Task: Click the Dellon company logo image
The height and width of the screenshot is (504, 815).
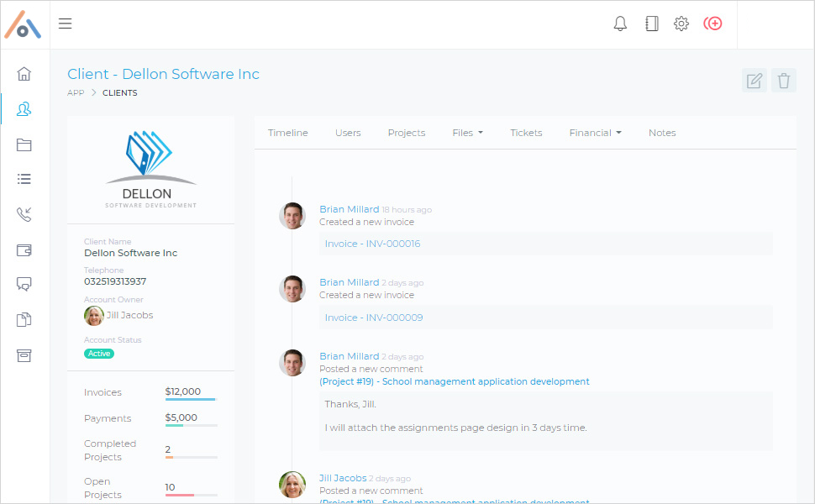Action: 150,168
